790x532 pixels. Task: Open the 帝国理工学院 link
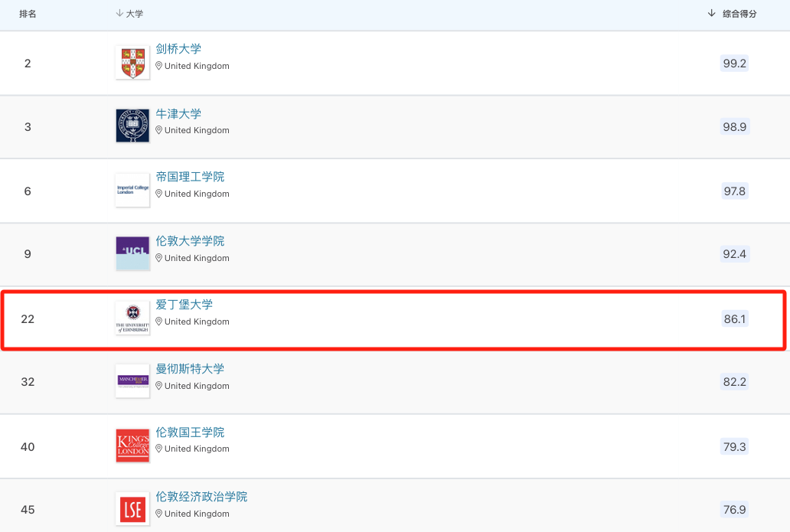click(190, 177)
